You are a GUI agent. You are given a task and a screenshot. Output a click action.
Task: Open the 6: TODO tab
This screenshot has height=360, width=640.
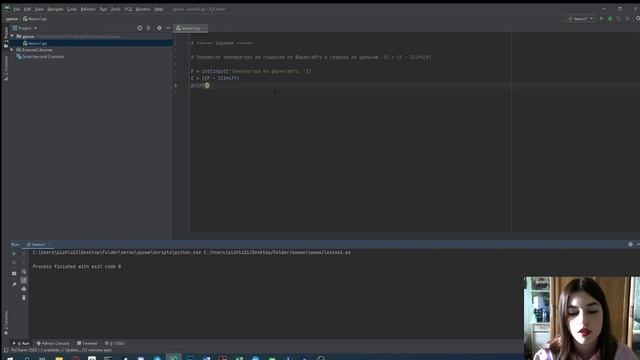coord(115,343)
